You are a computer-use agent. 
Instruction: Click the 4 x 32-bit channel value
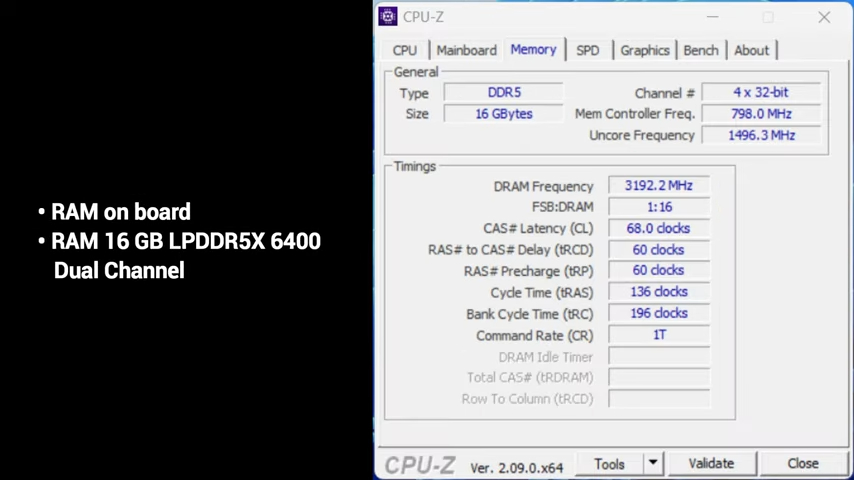pyautogui.click(x=761, y=93)
